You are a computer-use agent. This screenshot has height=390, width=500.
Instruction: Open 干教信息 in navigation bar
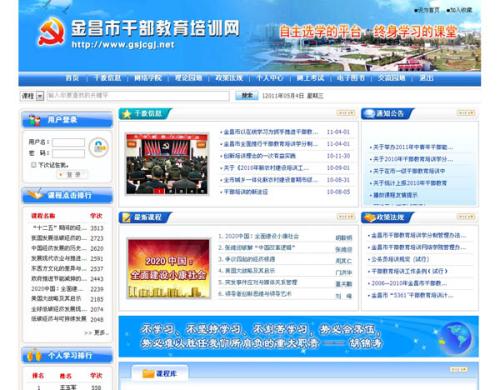click(107, 78)
